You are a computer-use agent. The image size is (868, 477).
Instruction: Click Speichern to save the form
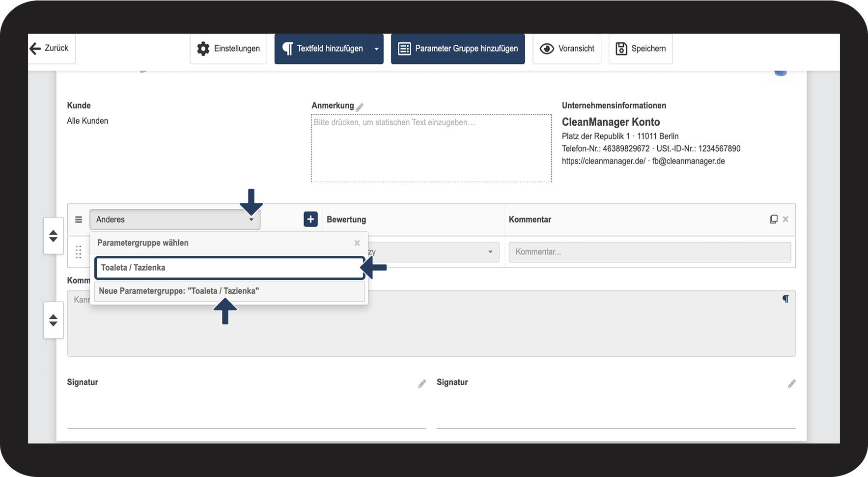tap(641, 49)
